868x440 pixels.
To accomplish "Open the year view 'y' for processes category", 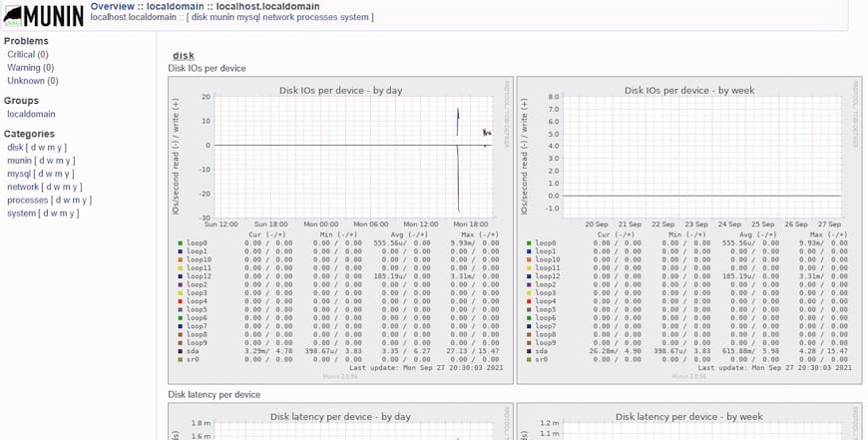I will tap(85, 201).
